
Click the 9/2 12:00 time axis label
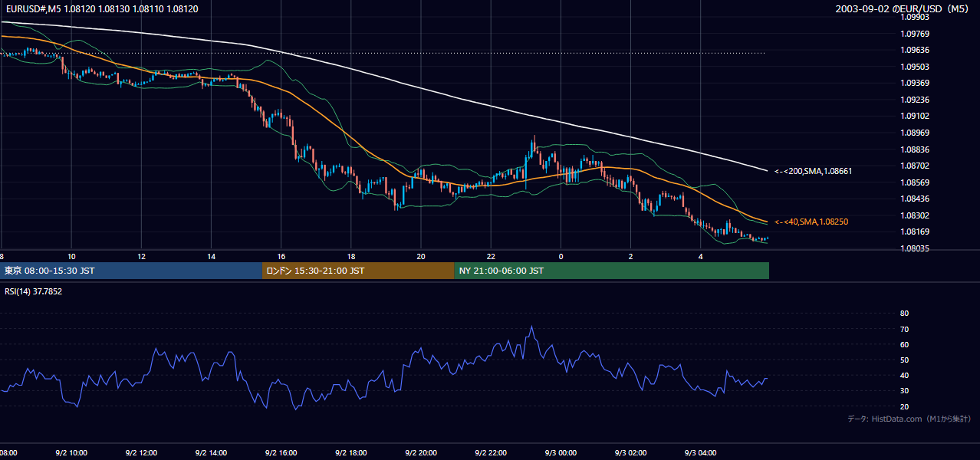[x=141, y=453]
